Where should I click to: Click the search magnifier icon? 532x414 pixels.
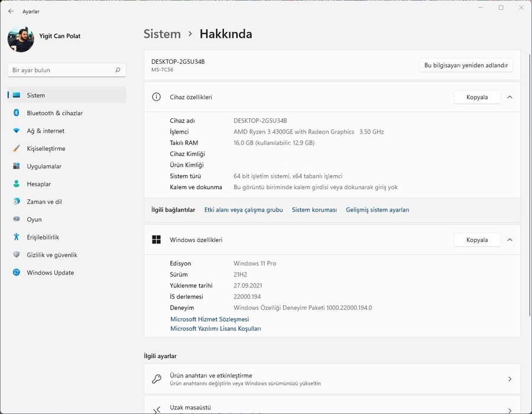[118, 70]
